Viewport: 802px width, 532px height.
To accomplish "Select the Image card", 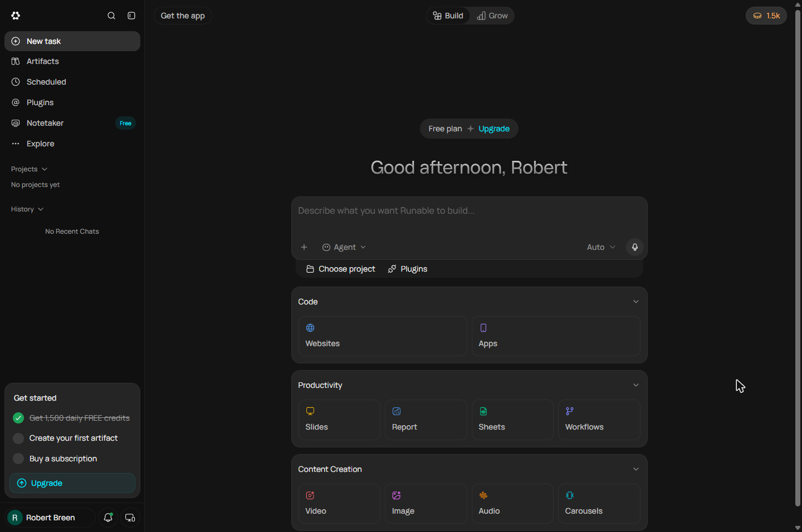I will point(426,504).
